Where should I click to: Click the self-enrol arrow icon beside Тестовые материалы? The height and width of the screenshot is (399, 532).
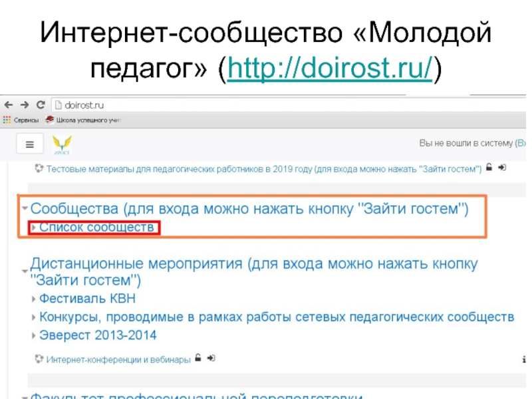click(502, 169)
